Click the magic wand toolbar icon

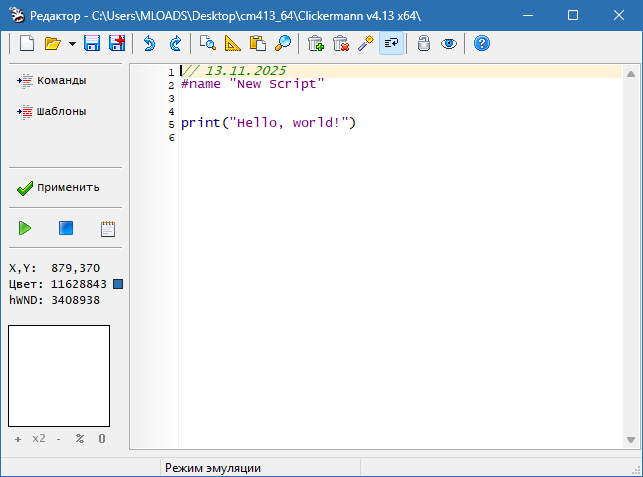[x=365, y=43]
